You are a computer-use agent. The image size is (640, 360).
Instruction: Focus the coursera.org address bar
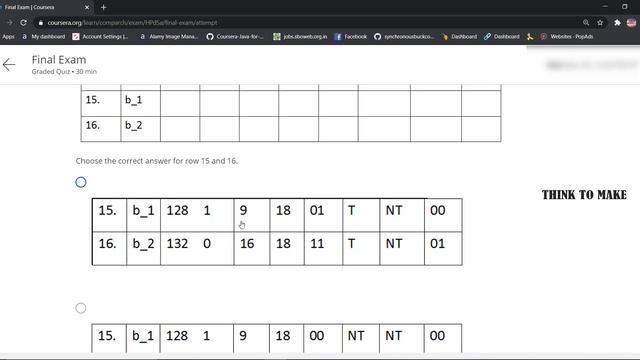point(306,23)
